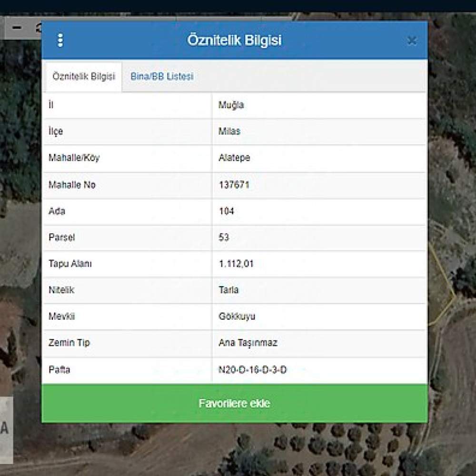476x476 pixels.
Task: Select the value 'Muğla'
Action: click(231, 105)
